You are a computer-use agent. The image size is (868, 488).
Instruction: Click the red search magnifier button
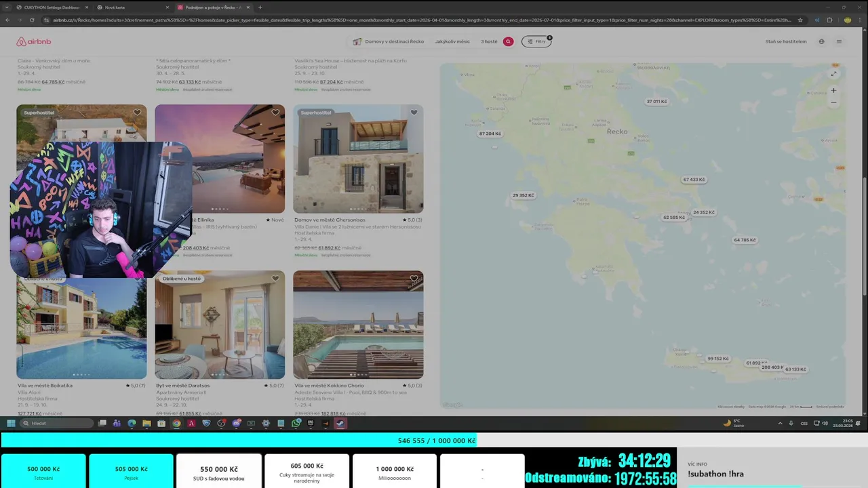point(508,41)
